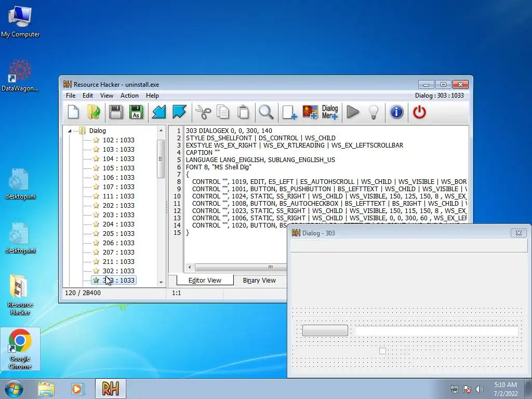Screen dimensions: 532x399
Task: Click the star icon of 303 : 1033
Action: click(96, 280)
